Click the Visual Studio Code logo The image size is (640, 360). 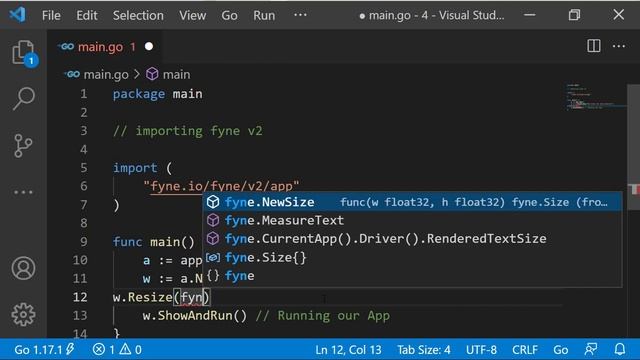18,15
